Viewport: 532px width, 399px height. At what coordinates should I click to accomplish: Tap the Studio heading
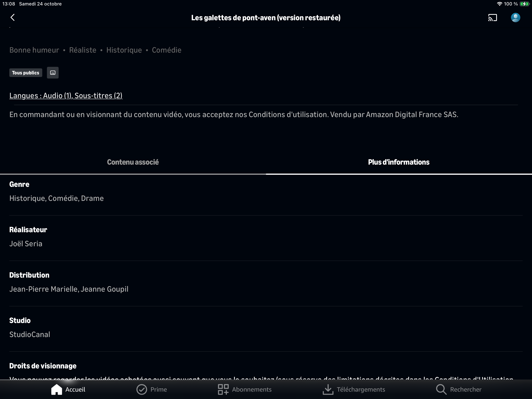tap(20, 320)
